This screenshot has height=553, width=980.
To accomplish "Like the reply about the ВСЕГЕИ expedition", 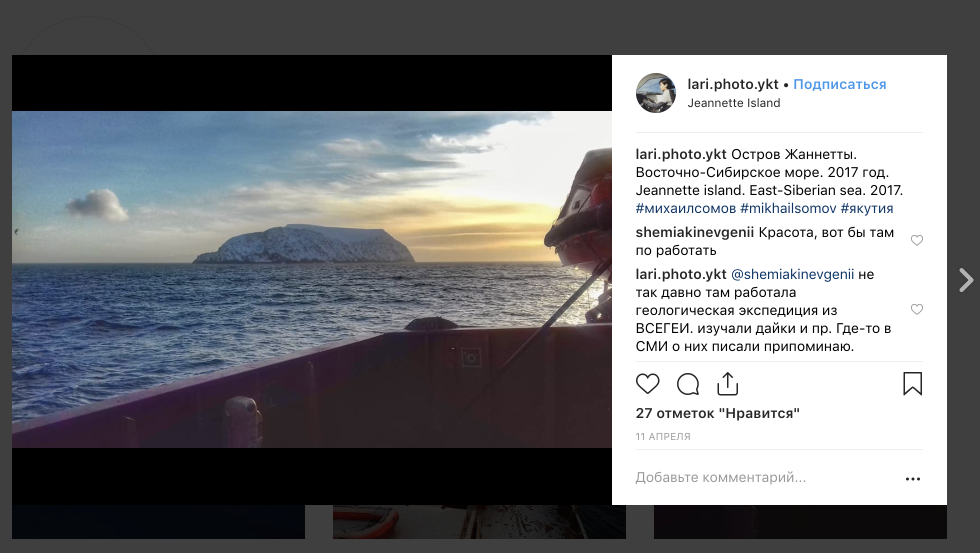I will tap(916, 309).
